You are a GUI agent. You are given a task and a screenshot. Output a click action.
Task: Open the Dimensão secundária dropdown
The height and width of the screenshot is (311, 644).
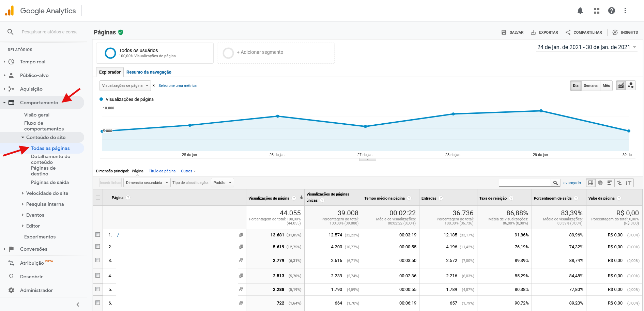(147, 183)
